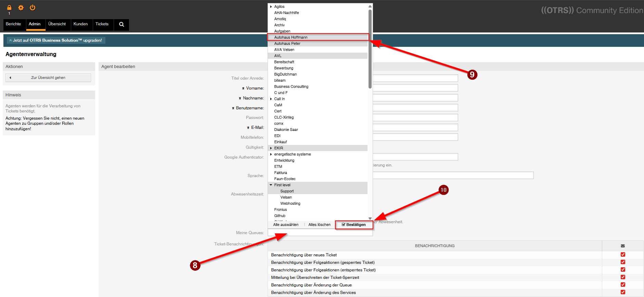Open the Übersicht menu
644x297 pixels.
(x=57, y=24)
